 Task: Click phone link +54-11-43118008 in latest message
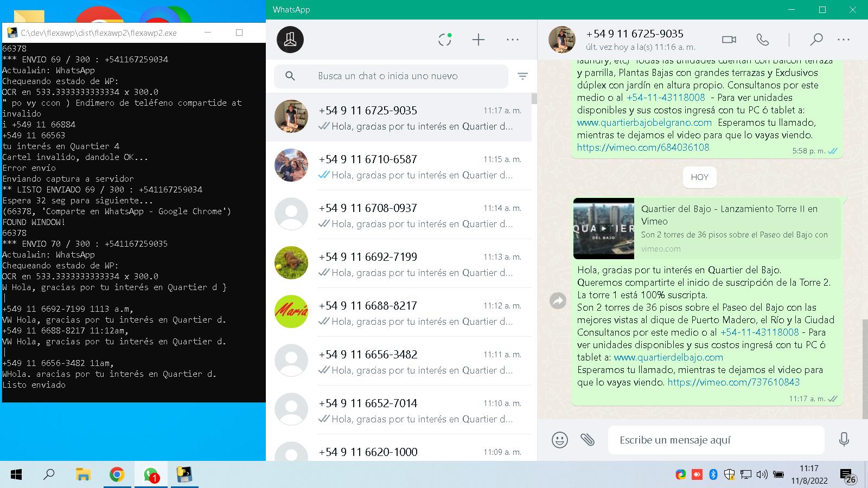pyautogui.click(x=759, y=332)
